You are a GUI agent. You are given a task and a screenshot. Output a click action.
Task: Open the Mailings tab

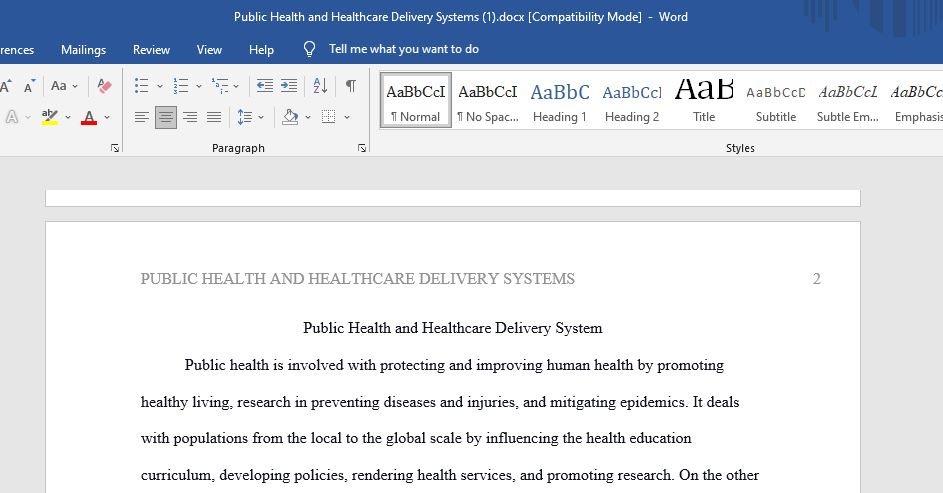84,50
